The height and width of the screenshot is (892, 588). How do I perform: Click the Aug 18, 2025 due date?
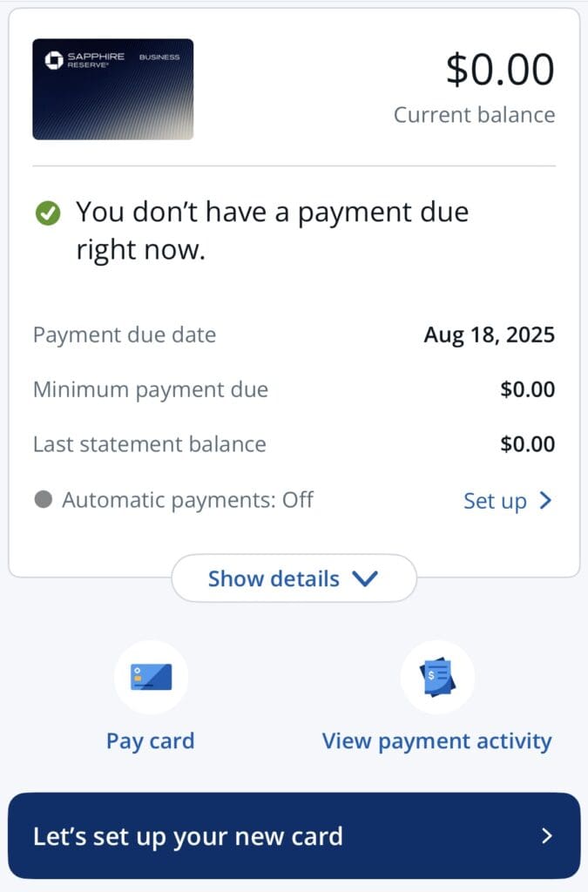[489, 334]
